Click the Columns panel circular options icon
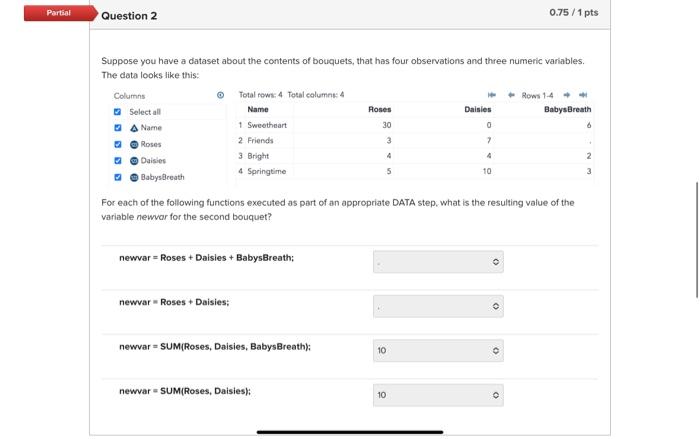 point(221,95)
